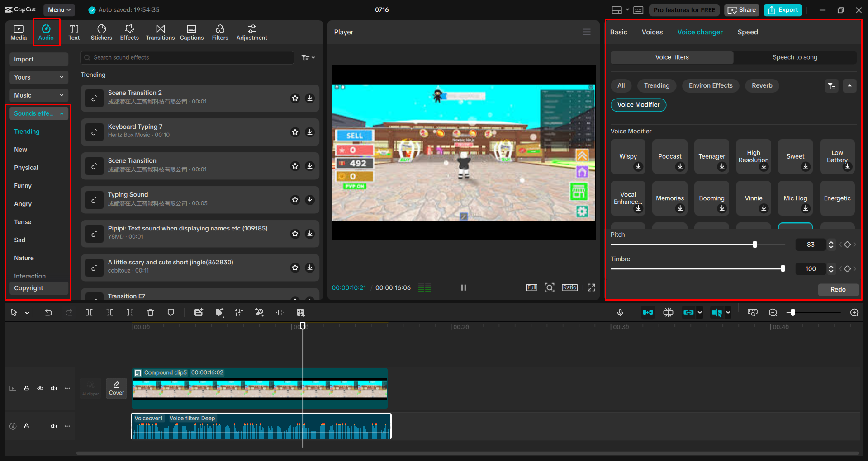Click the timeline zoom slider handle
The height and width of the screenshot is (461, 868).
792,312
